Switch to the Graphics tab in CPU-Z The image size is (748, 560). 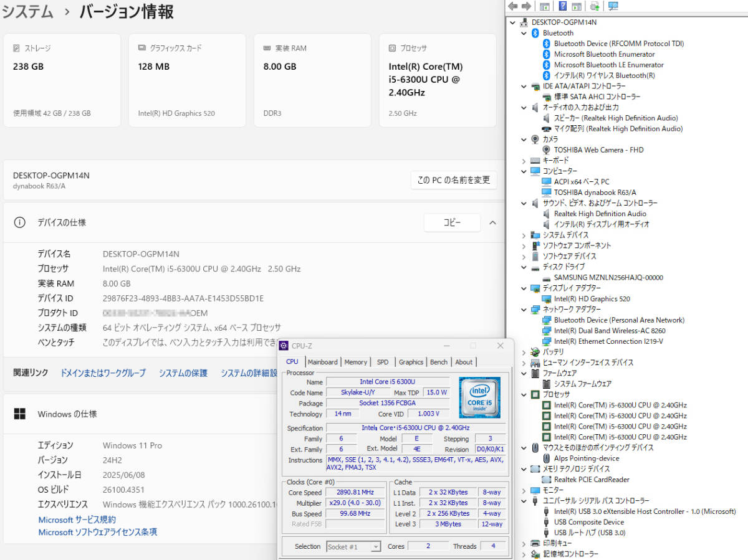[x=411, y=362]
